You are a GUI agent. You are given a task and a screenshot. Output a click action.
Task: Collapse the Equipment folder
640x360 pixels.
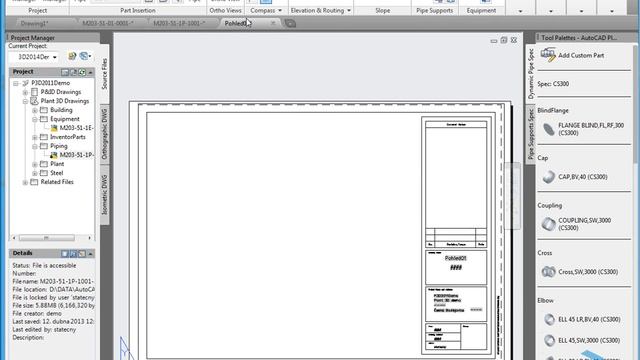tap(35, 119)
